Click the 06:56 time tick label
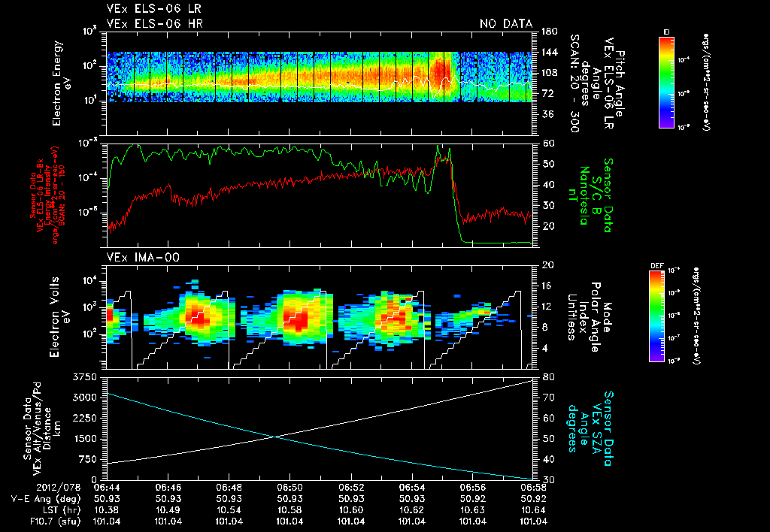The image size is (770, 532). pos(472,488)
